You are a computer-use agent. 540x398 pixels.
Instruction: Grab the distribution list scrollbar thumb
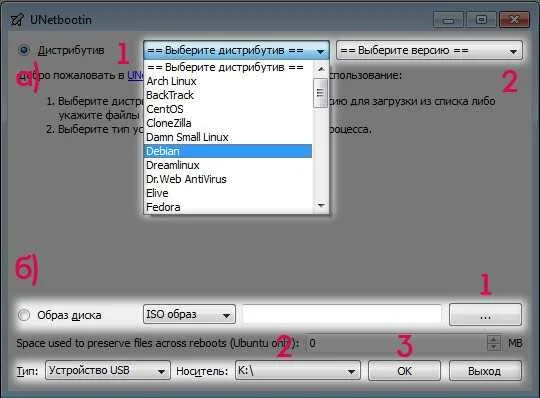(x=321, y=93)
